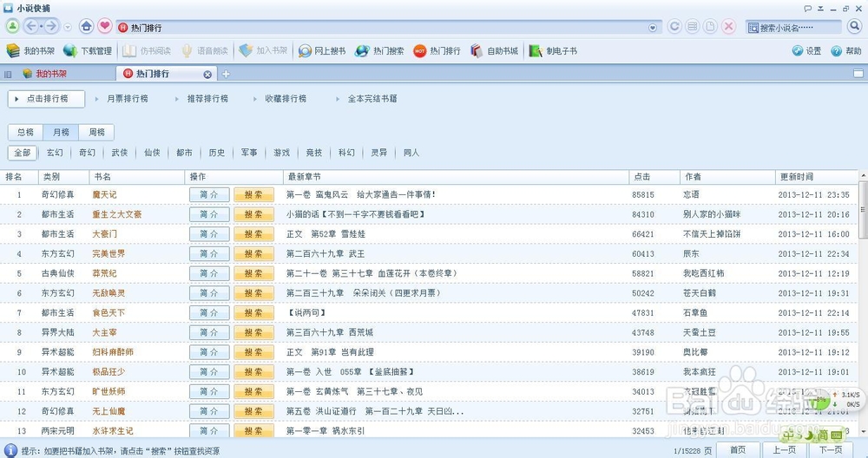868x458 pixels.
Task: Switch to 月榜 monthly chart
Action: (61, 132)
